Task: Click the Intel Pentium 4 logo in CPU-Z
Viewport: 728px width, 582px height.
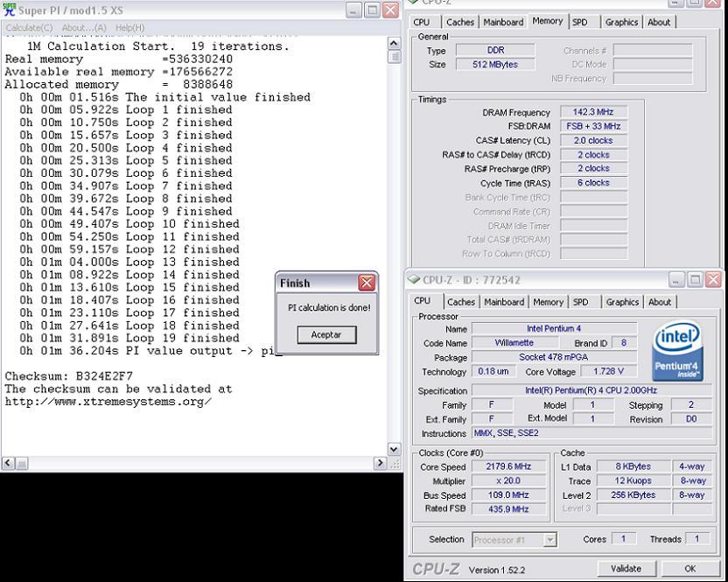Action: [x=677, y=351]
